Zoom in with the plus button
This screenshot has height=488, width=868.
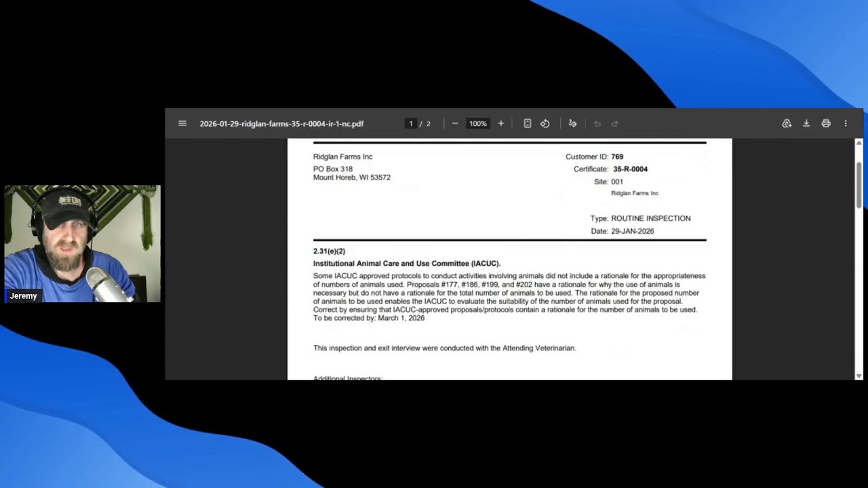501,123
